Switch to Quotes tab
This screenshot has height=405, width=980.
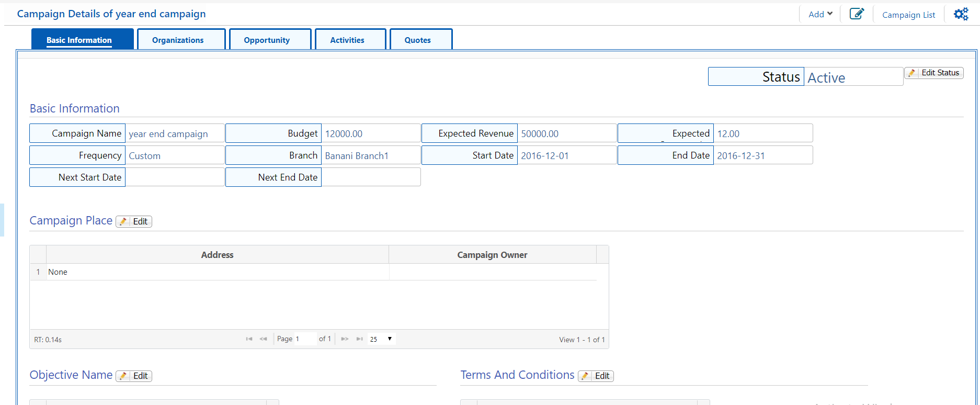point(421,39)
